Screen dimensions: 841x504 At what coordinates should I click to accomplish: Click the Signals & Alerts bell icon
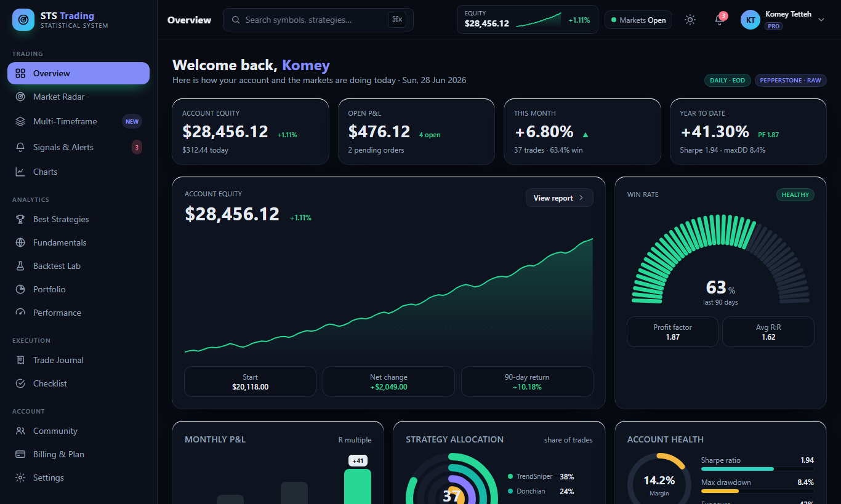[20, 147]
